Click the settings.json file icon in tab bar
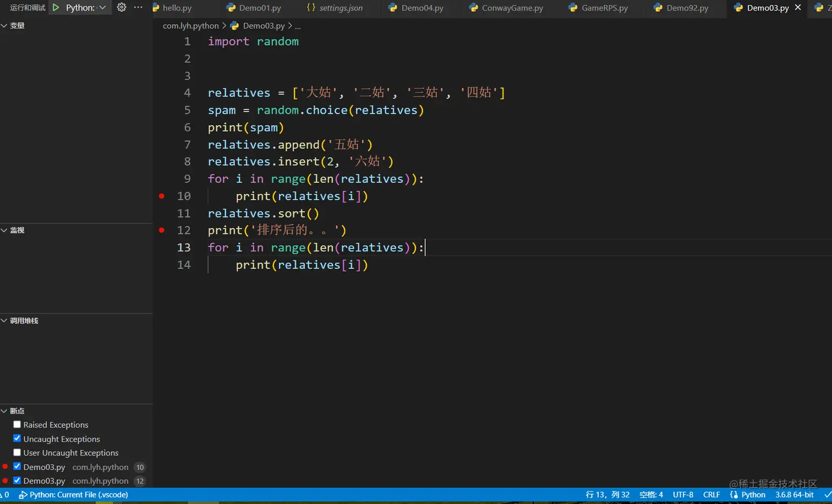832x504 pixels. click(310, 8)
